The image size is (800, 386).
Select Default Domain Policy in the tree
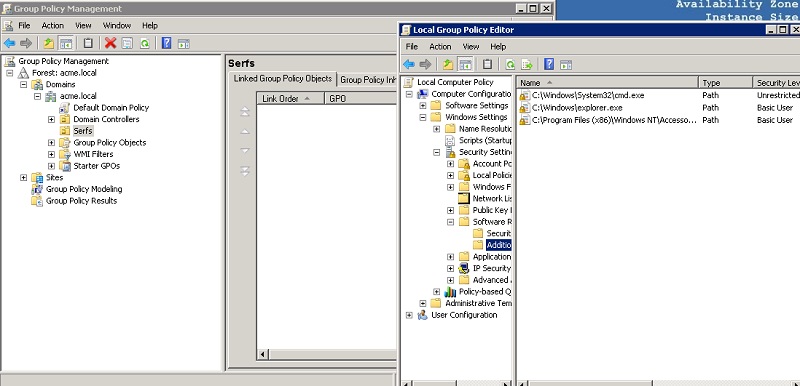111,108
